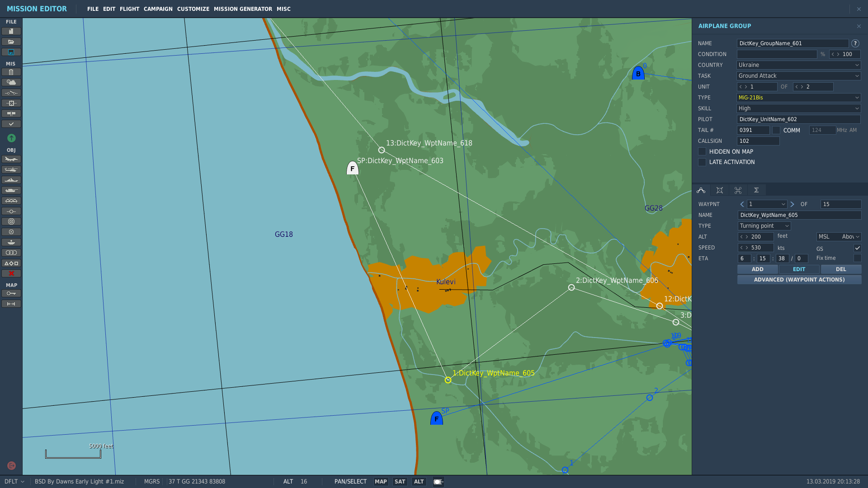Select the helicopter group placement tool
Screen dimensions: 868x488
pyautogui.click(x=11, y=169)
